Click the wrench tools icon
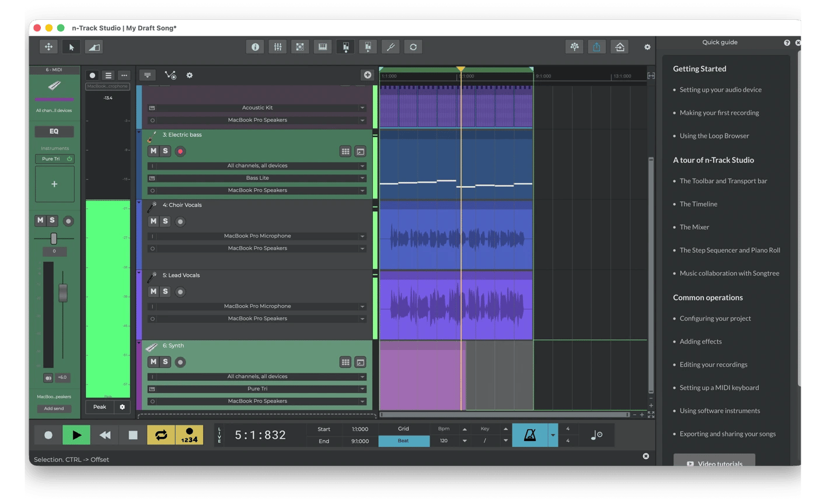Screen dimensions: 834x504 [x=390, y=47]
